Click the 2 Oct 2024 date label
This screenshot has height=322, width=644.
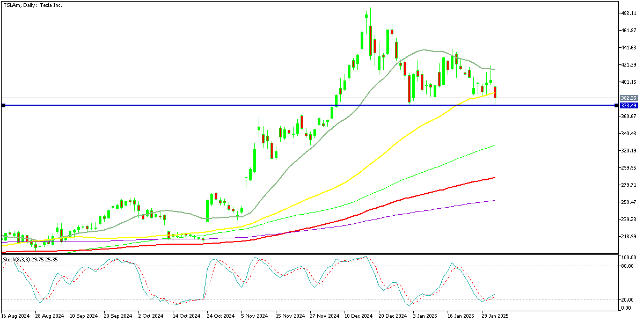(x=151, y=316)
